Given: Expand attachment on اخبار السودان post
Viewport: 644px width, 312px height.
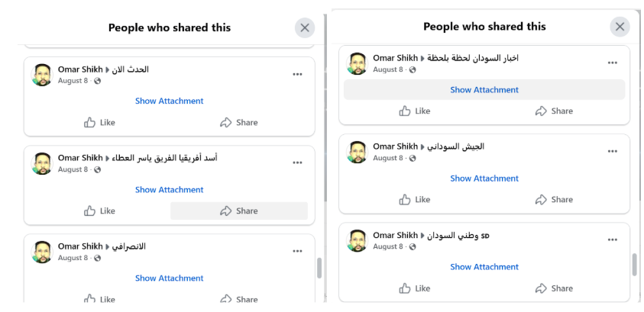Looking at the screenshot, I should click(484, 90).
